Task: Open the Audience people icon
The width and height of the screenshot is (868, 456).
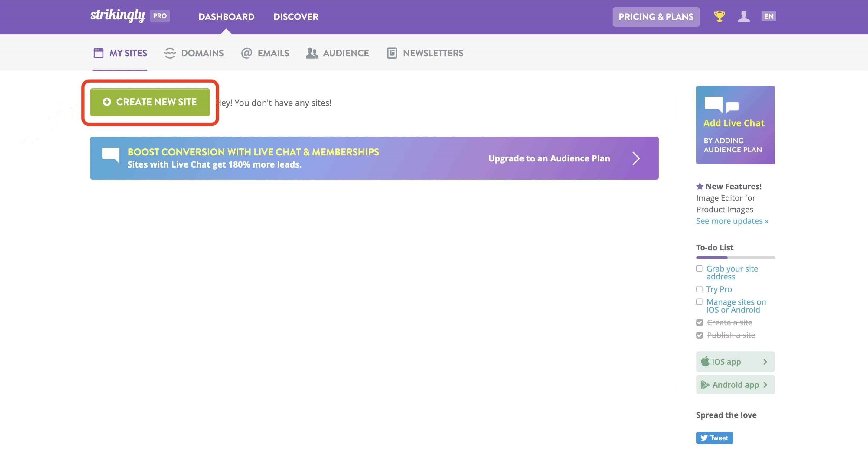Action: [x=312, y=53]
